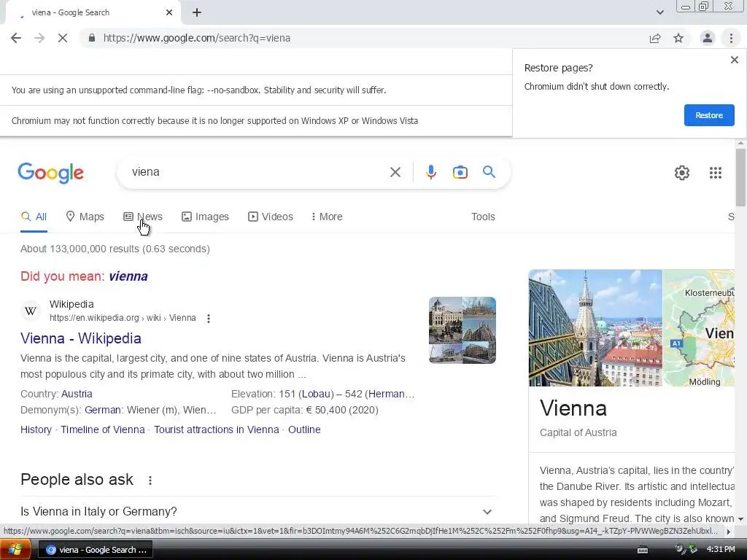View Vienna cathedral photo in knowledge panel
This screenshot has height=560, width=747.
[595, 327]
